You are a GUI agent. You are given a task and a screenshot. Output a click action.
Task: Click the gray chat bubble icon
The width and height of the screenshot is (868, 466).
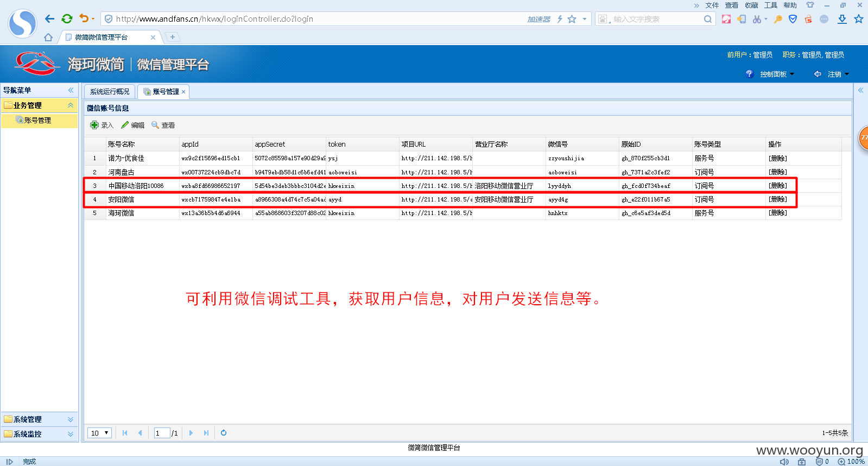[824, 19]
